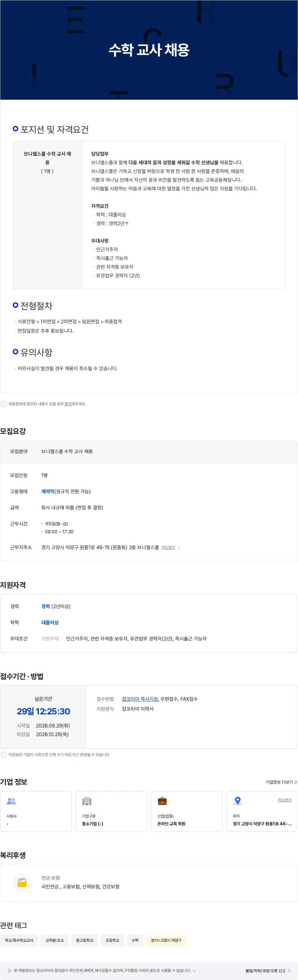Viewport: 298px width, 980px height.
Task: Click the 경기 고양시 덕양구 원흥1로 location card
Action: click(x=262, y=811)
